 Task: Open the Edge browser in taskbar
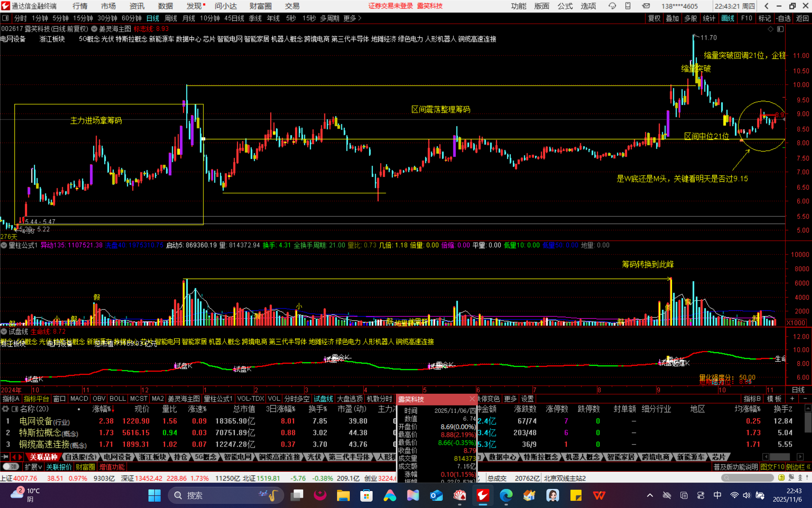506,495
